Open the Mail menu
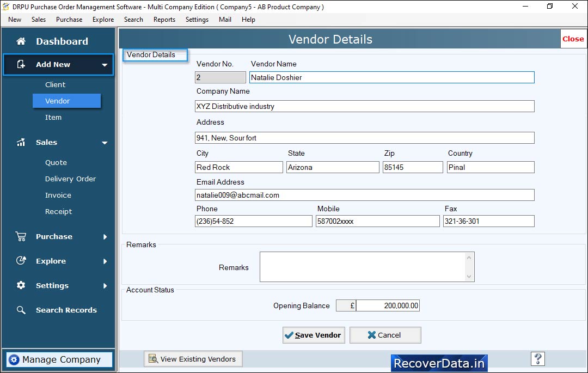Screen dimensions: 588x373 [x=225, y=20]
